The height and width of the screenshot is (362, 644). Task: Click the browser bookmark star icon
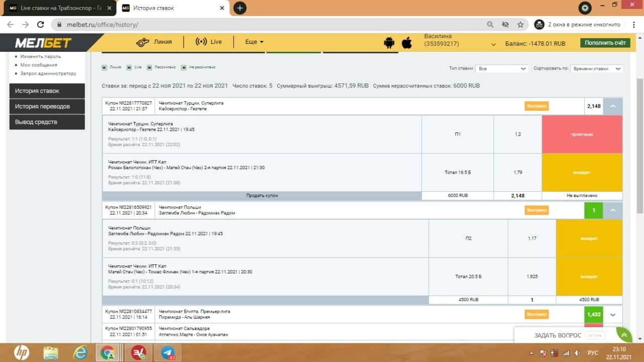pos(520,24)
